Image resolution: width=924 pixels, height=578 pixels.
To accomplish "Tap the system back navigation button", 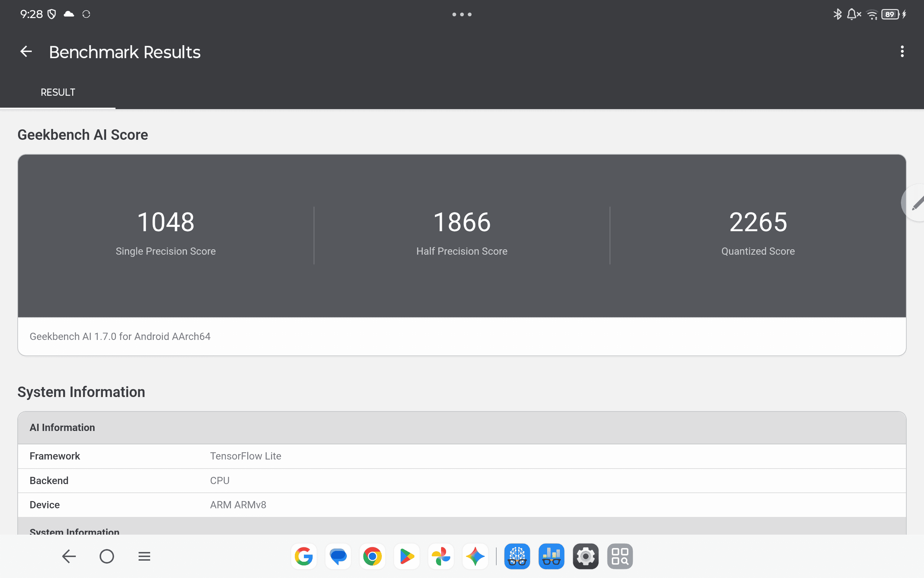I will (69, 556).
